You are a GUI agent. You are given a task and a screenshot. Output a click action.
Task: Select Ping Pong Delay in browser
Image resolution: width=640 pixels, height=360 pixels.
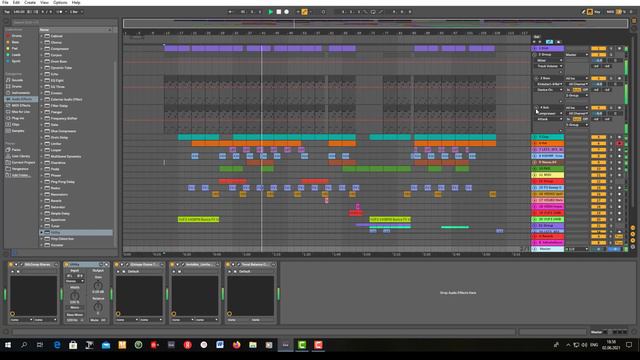click(62, 182)
